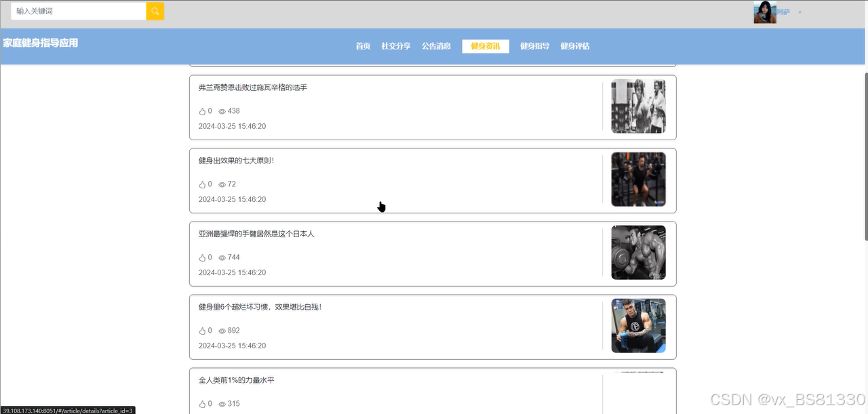This screenshot has height=414, width=868.
Task: Click the 家庭健身指导应用 site title
Action: (x=41, y=43)
